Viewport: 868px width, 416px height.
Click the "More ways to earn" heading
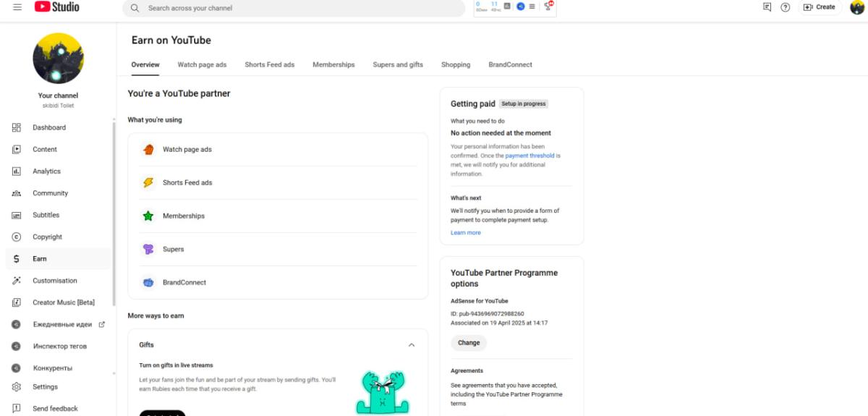point(156,315)
